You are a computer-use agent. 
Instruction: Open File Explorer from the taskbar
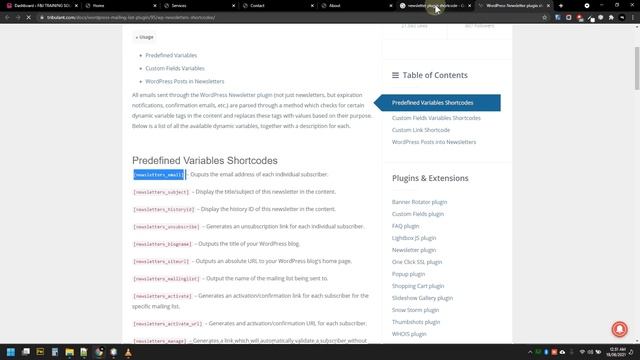click(x=69, y=352)
